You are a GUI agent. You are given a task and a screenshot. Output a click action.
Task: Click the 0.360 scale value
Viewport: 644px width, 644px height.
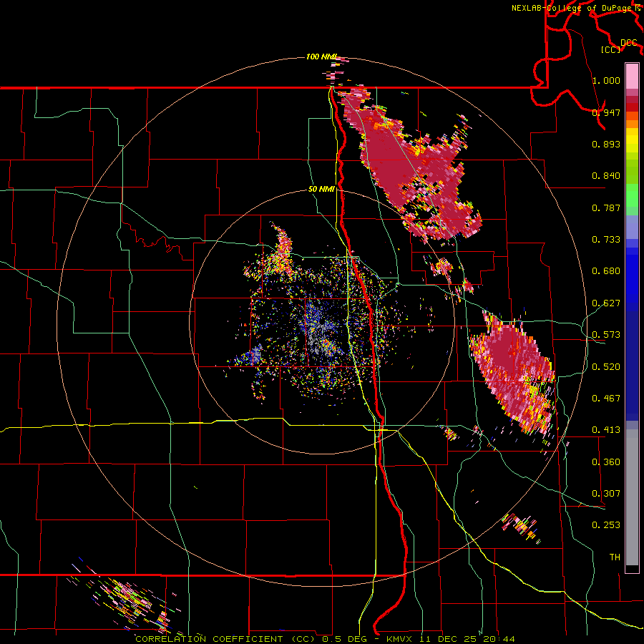[x=606, y=462]
